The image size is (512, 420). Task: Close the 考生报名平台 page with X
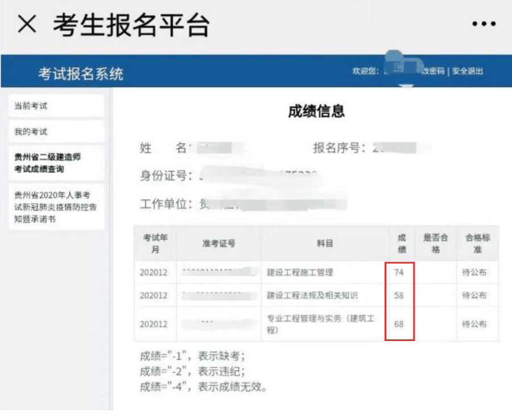[x=27, y=24]
